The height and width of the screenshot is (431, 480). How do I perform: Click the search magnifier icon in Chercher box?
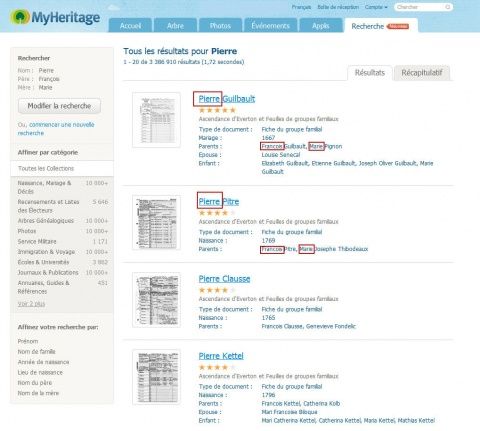(448, 7)
